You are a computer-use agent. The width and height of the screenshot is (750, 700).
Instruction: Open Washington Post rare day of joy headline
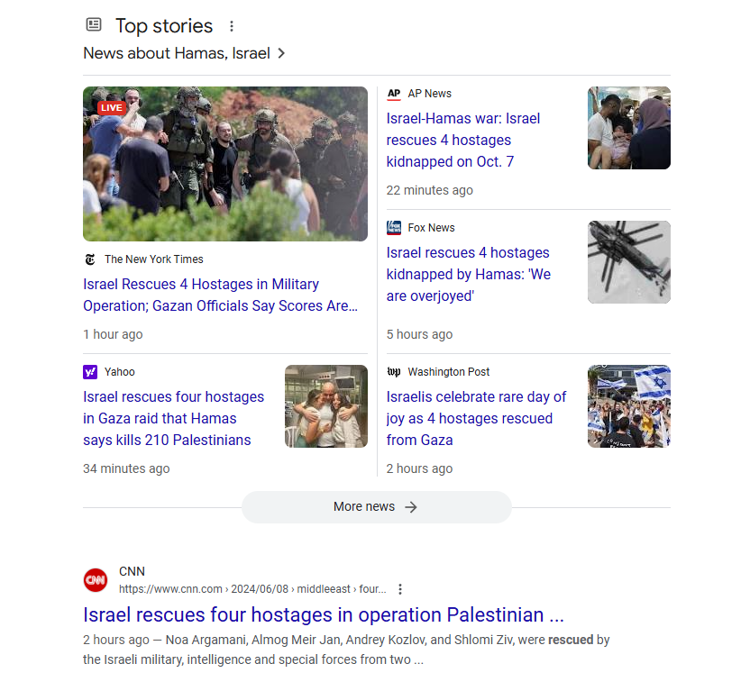click(x=476, y=418)
